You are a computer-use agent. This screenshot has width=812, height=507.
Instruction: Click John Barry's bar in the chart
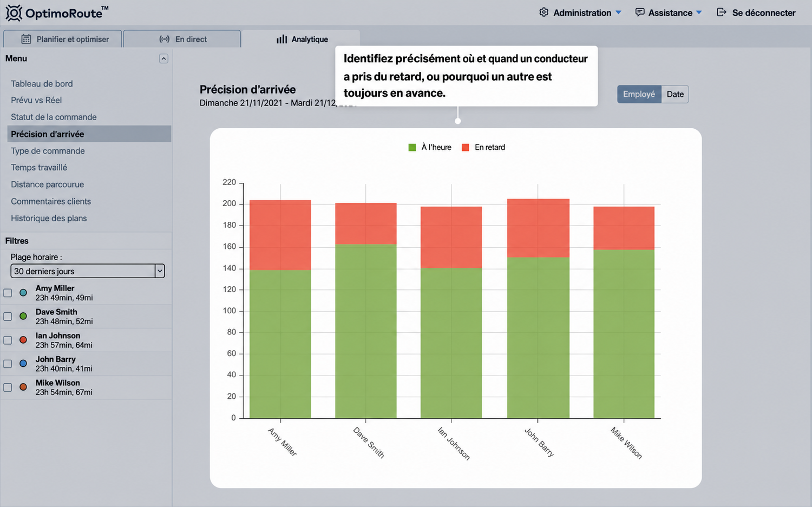pos(538,308)
